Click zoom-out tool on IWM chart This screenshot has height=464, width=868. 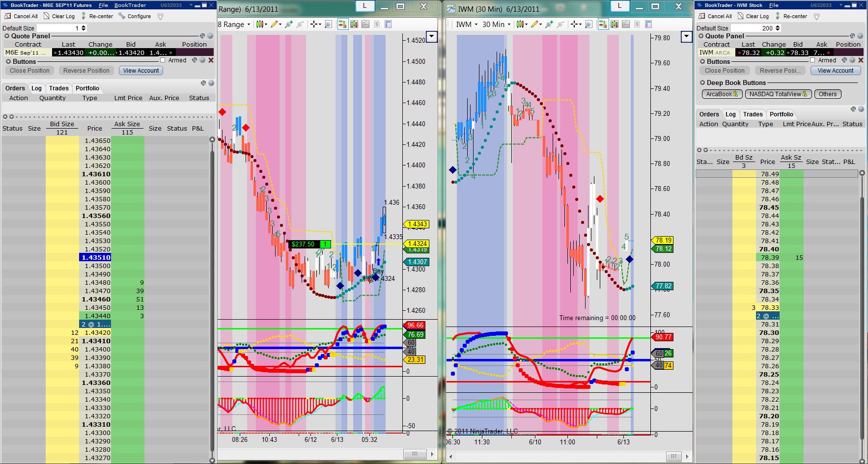click(x=560, y=24)
